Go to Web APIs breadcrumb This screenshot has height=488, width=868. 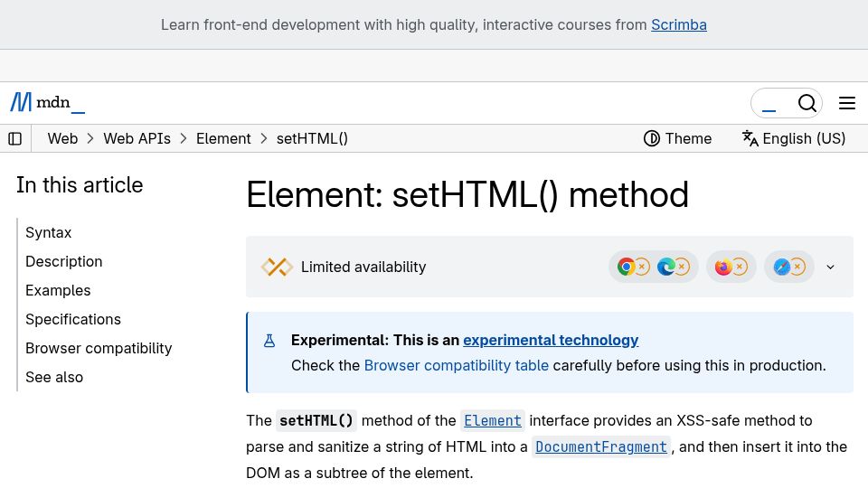click(137, 138)
